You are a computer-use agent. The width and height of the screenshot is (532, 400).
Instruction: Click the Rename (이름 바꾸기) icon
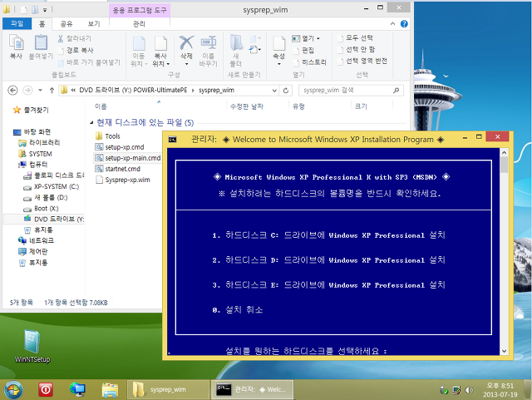click(209, 43)
